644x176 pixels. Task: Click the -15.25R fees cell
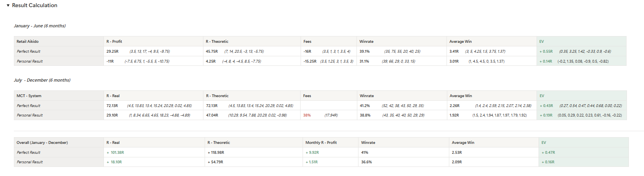pos(329,61)
